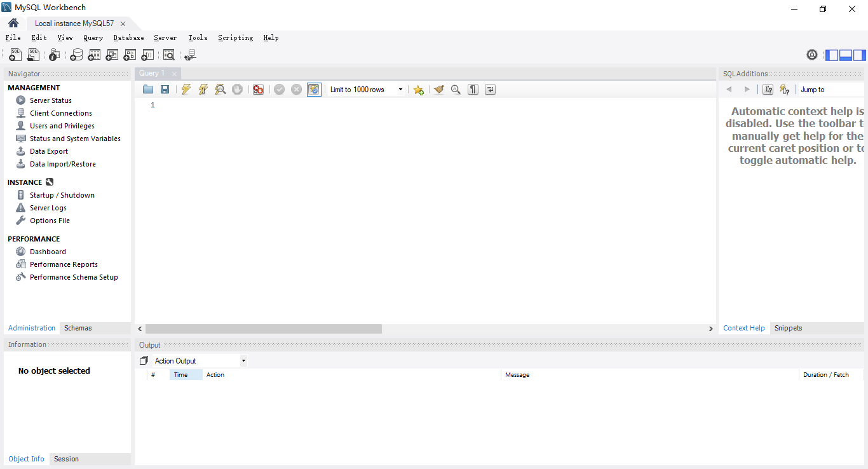868x469 pixels.
Task: Toggle display of invisible characters
Action: tap(473, 90)
